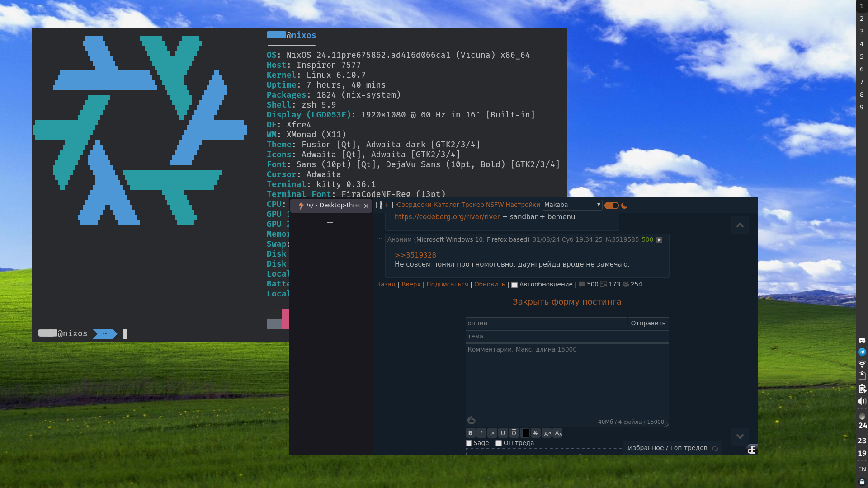Viewport: 868px width, 488px height.
Task: Open the battery power manager icon
Action: 862,389
